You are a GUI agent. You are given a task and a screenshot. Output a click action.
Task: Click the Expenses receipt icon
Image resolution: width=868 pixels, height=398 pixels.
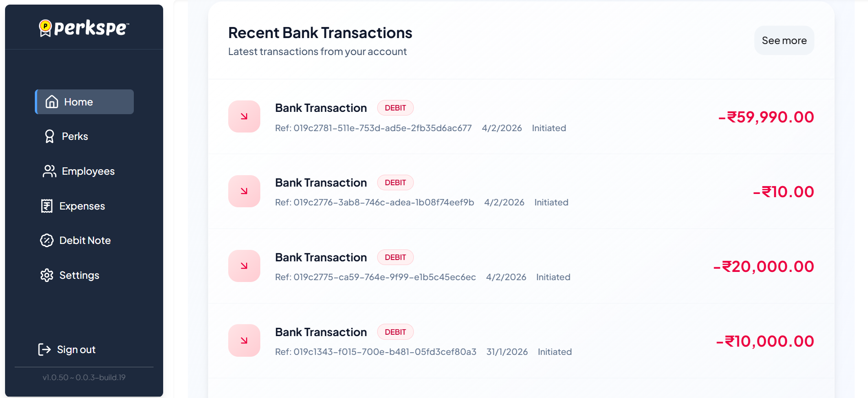point(47,206)
